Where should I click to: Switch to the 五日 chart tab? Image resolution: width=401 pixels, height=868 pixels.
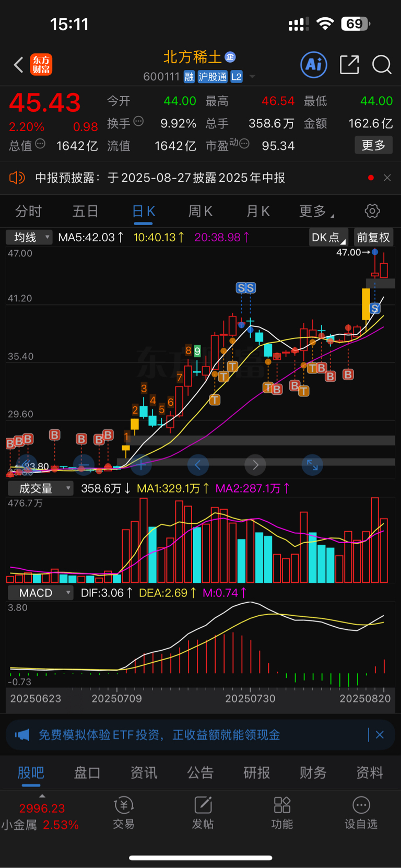click(x=85, y=211)
